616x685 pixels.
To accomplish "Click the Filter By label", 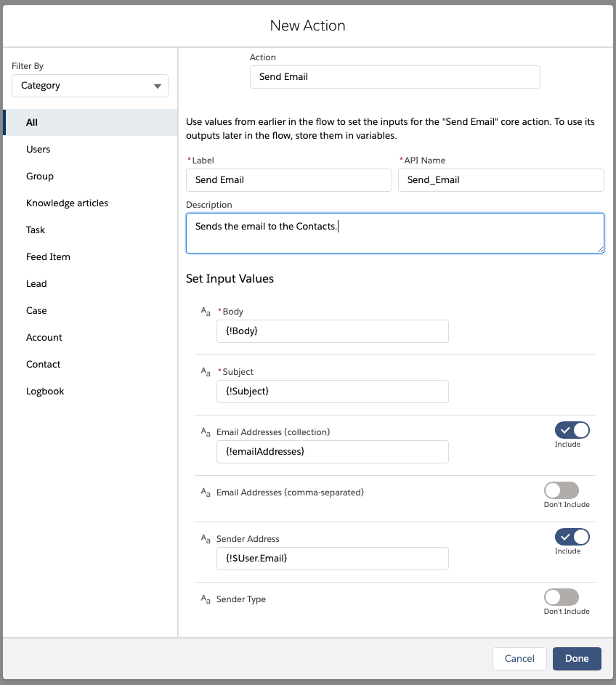I will click(x=28, y=66).
